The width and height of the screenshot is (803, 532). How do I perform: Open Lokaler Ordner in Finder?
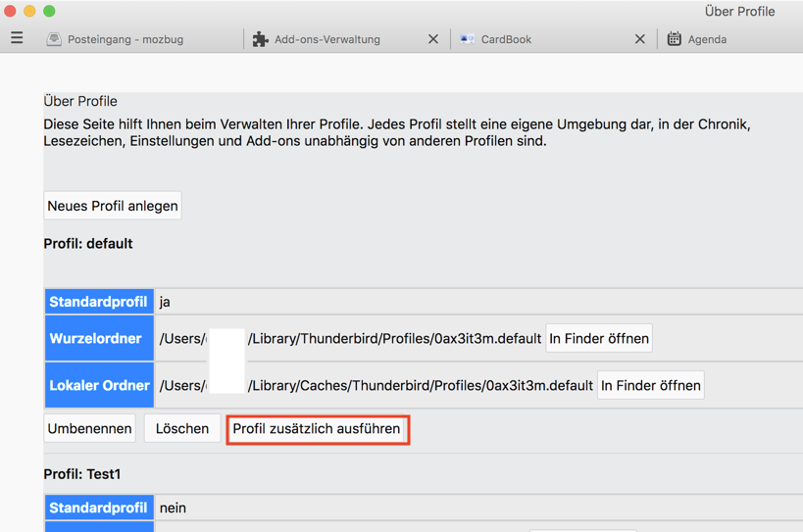point(651,385)
